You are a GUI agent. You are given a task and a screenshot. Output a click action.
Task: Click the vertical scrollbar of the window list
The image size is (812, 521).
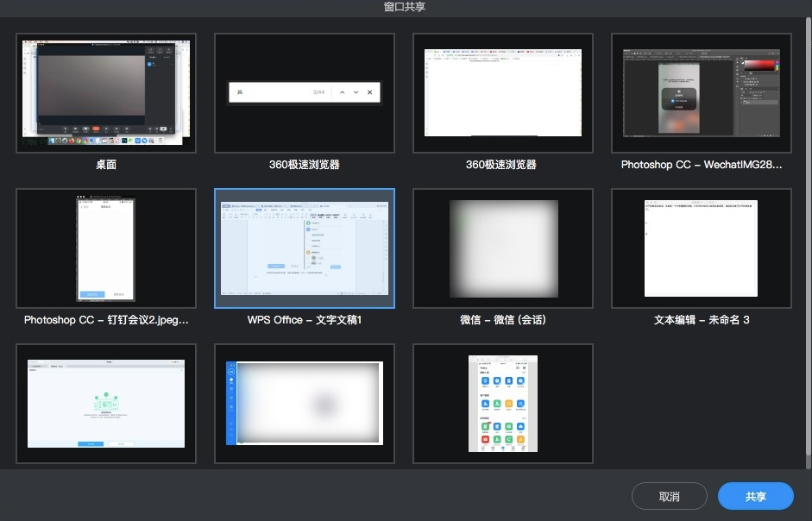[x=809, y=238]
